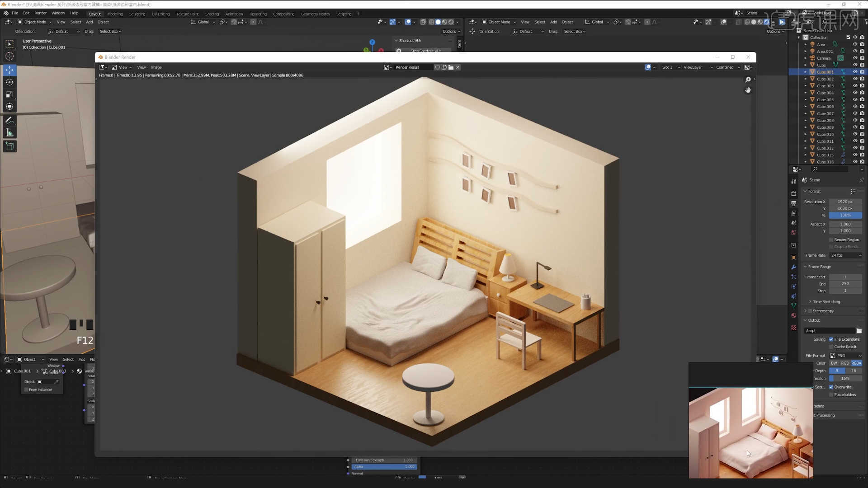Select the Annotate tool
This screenshot has width=868, height=488.
[9, 120]
